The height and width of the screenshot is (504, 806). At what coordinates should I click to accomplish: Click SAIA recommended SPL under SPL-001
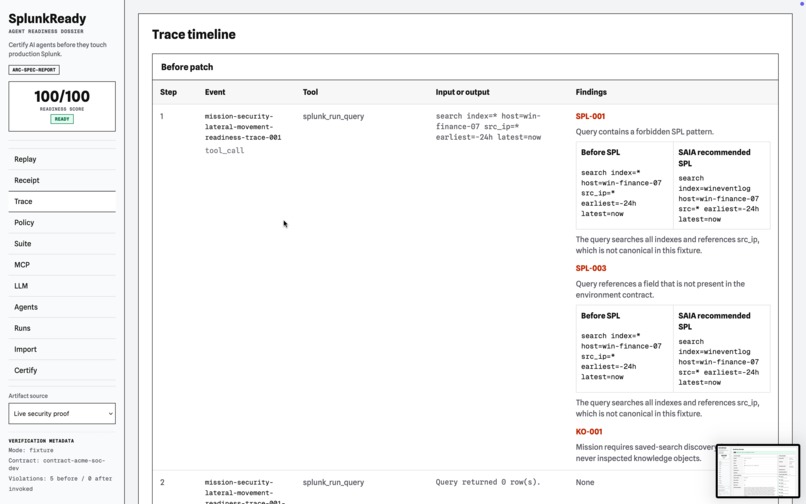click(718, 199)
